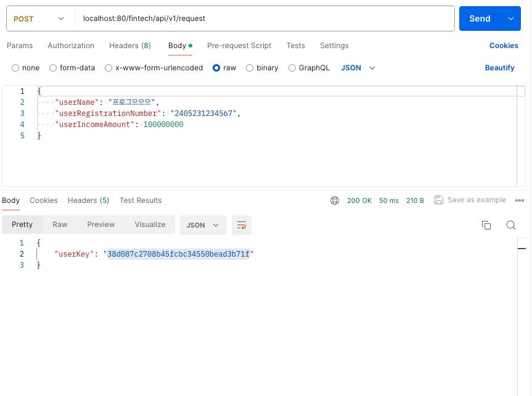
Task: Switch to the Preview response view
Action: click(100, 225)
